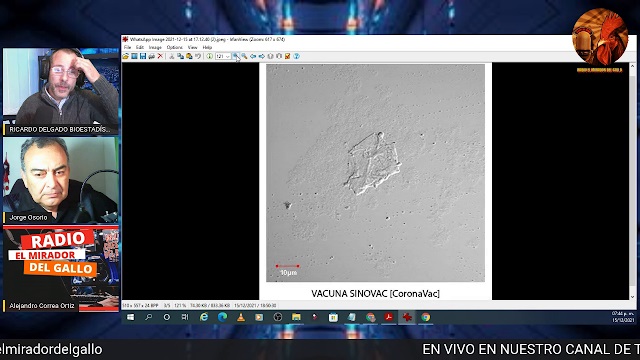This screenshot has width=640, height=360.
Task: Click the '10µm' scale bar label
Action: (x=288, y=273)
